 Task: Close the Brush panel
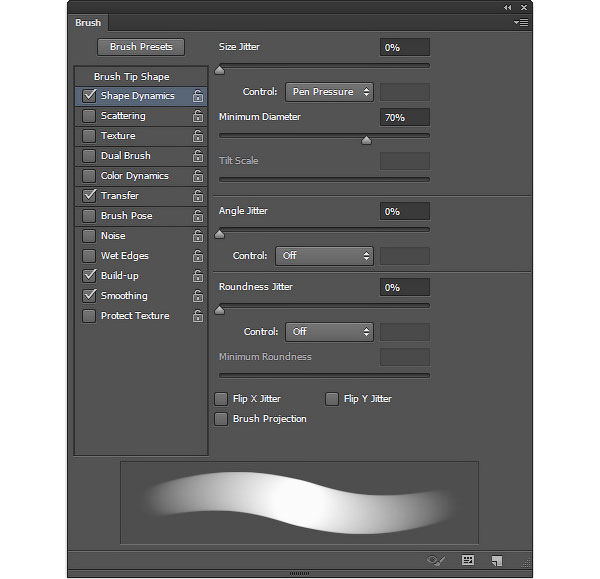click(524, 7)
